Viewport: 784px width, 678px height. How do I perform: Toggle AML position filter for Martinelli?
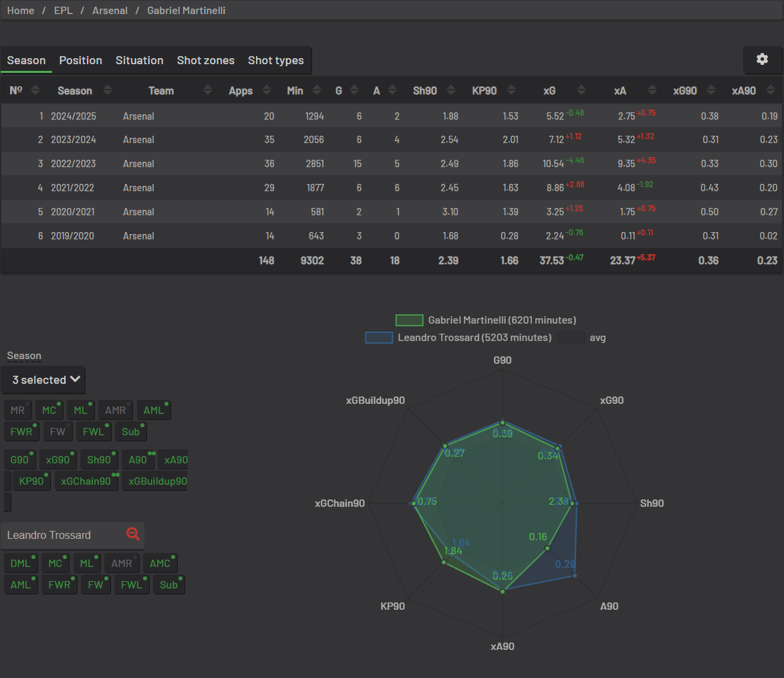pos(154,411)
